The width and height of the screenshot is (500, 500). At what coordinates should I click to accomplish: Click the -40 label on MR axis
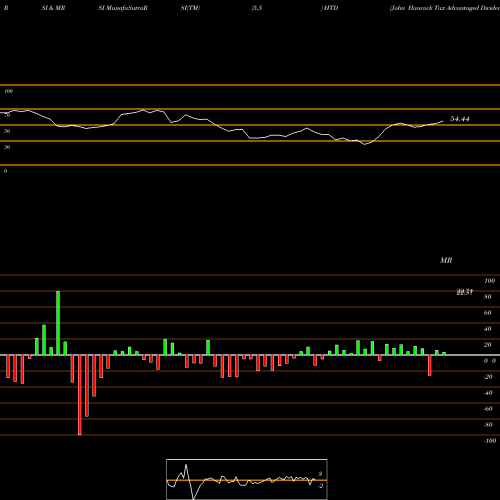488,393
